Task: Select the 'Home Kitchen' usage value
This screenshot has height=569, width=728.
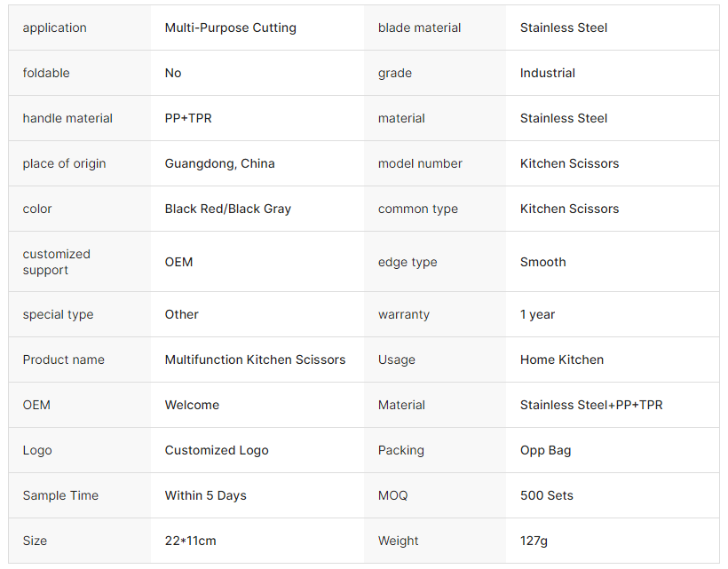Action: pyautogui.click(x=562, y=360)
